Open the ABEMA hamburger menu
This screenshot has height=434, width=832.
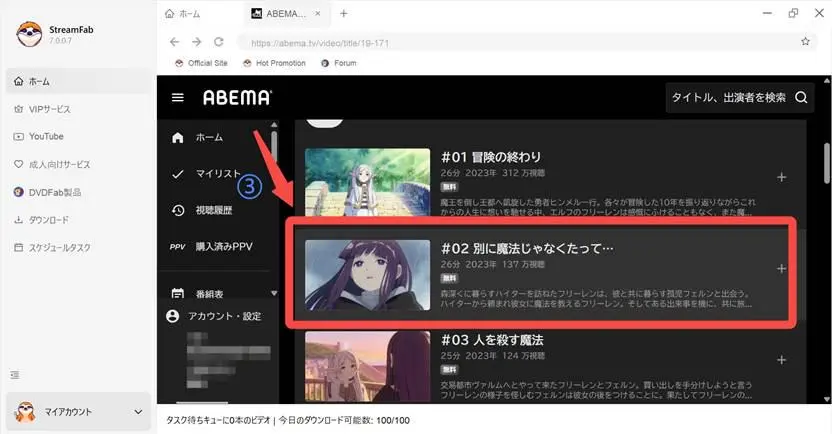[178, 98]
